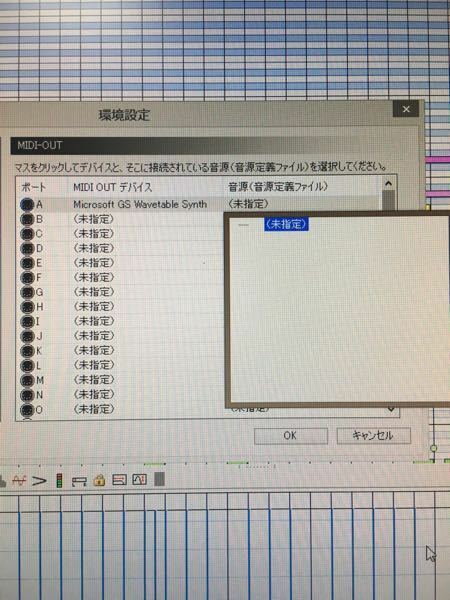Click the port C connector icon
This screenshot has height=600, width=450.
click(27, 234)
